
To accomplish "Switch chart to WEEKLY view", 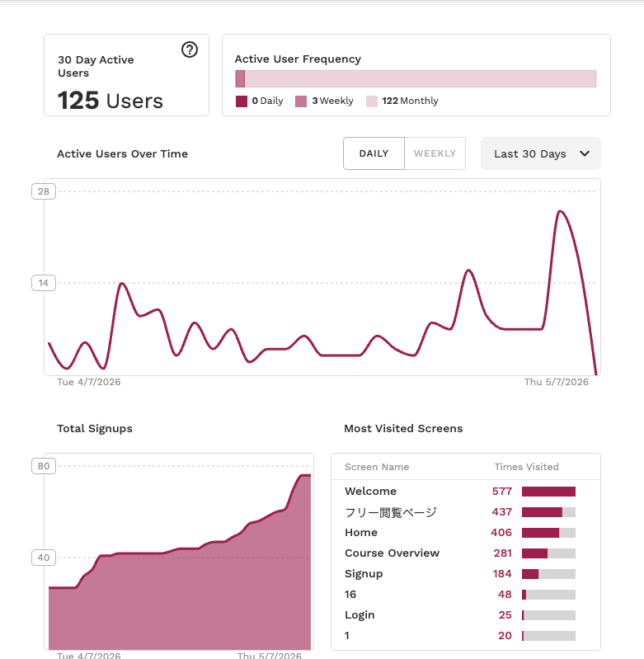I will pos(435,153).
